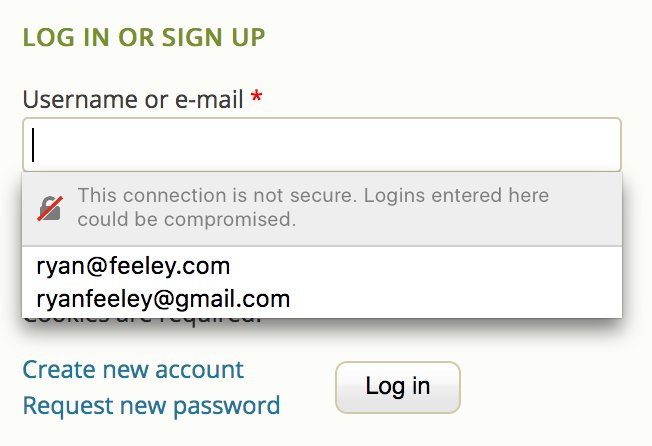Click the "Username or e-mail" field label
Screen dimensions: 652x446
[x=133, y=100]
